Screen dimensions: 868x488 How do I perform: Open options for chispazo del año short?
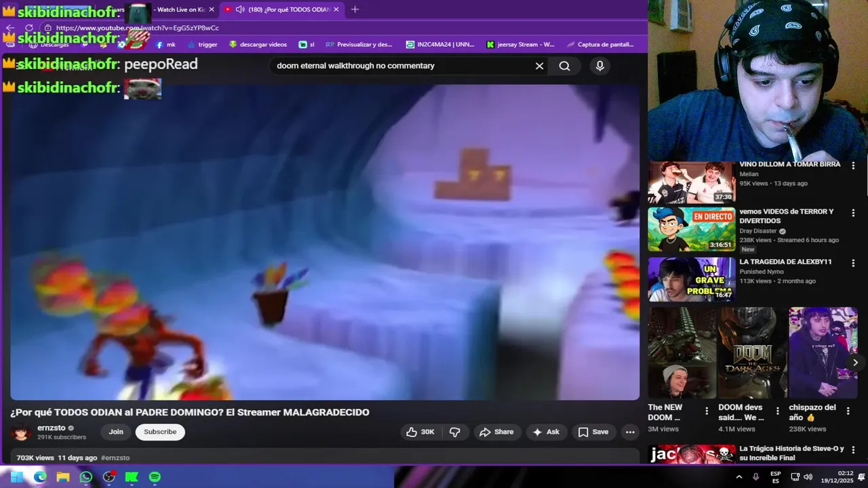coord(848,411)
